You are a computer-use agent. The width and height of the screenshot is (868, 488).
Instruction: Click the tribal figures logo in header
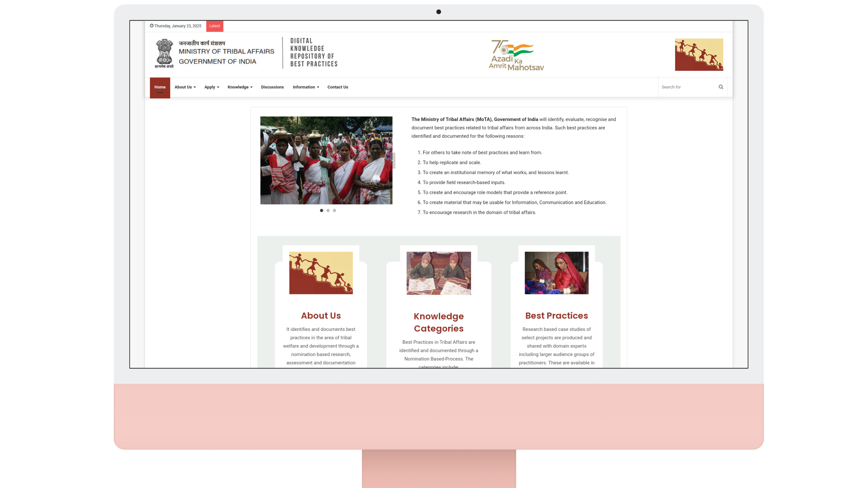[x=698, y=54]
